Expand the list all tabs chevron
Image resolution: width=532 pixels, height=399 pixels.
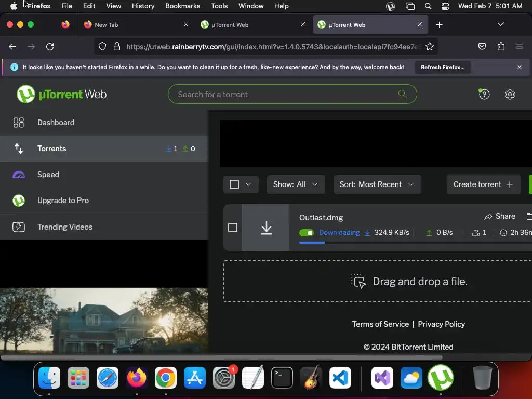500,24
